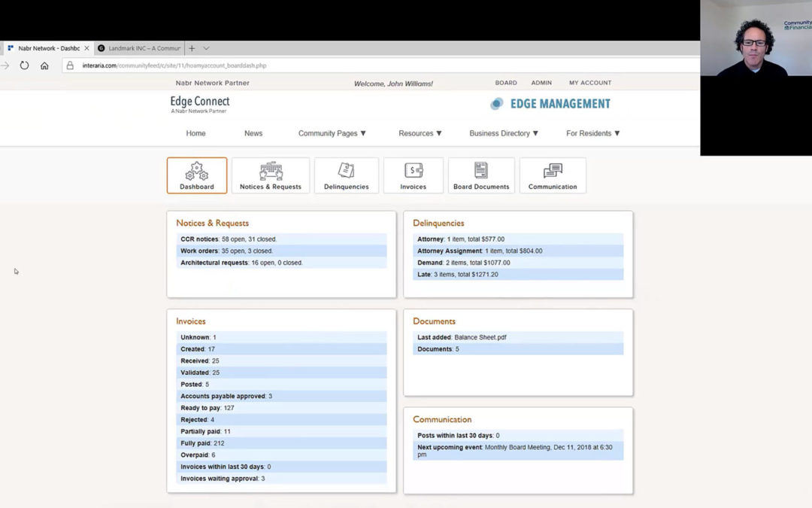Expand the Community Pages dropdown menu

[x=332, y=133]
